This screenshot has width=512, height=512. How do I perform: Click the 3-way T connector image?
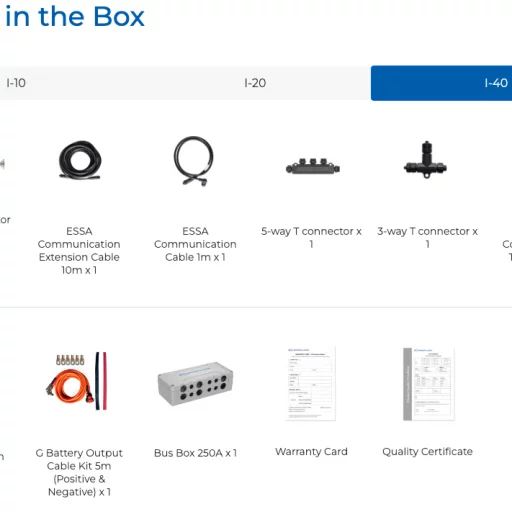click(x=425, y=160)
